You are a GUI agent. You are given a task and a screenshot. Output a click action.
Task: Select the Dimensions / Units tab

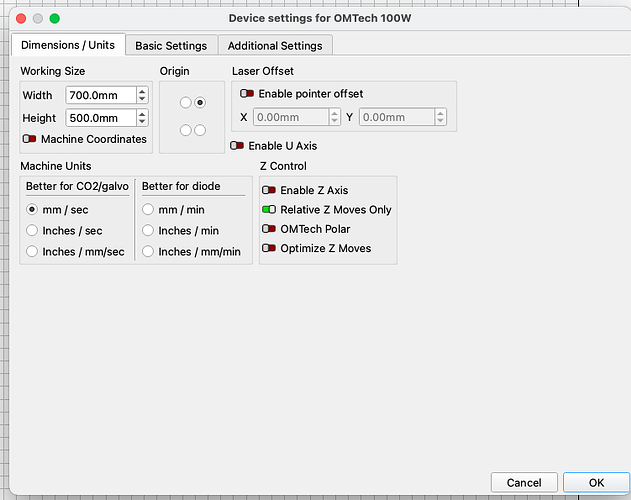click(68, 45)
